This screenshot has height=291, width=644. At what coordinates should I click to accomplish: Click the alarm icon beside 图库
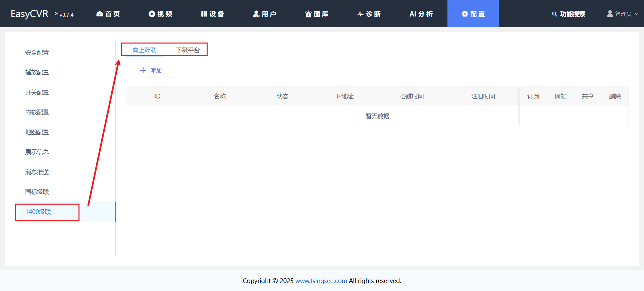tap(308, 14)
